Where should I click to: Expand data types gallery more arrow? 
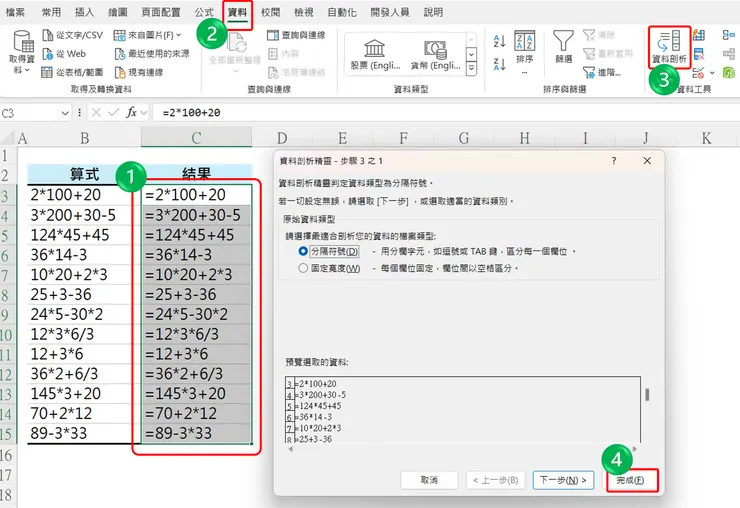471,69
